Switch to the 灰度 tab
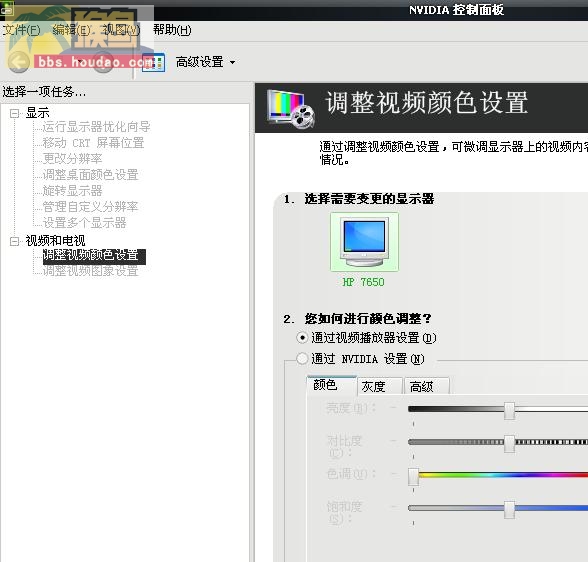Image resolution: width=588 pixels, height=562 pixels. (380, 386)
